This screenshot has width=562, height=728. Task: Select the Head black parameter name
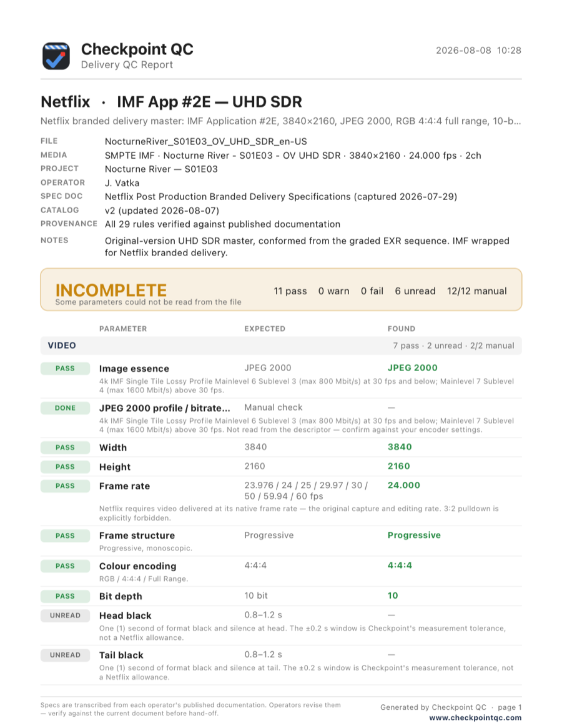(x=126, y=616)
